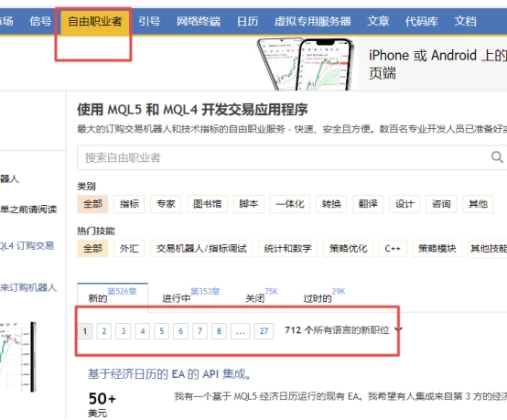Filter skills by 策略优化
The height and width of the screenshot is (420, 507).
coord(348,249)
